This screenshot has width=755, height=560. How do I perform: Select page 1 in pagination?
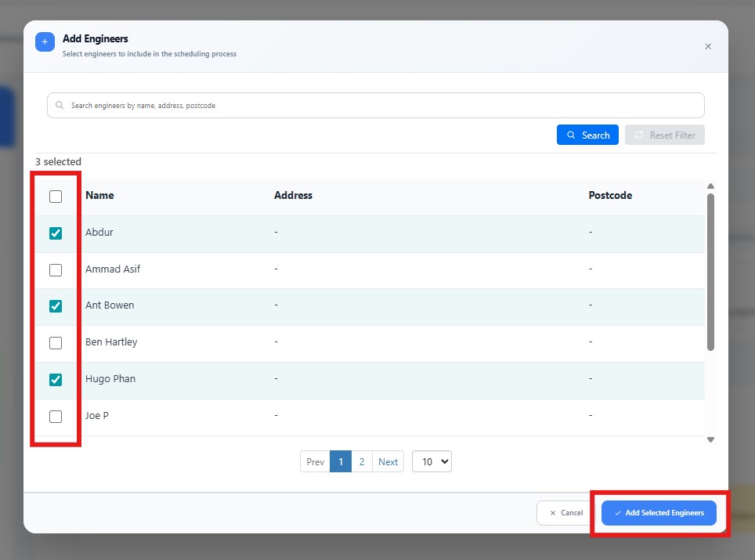341,461
